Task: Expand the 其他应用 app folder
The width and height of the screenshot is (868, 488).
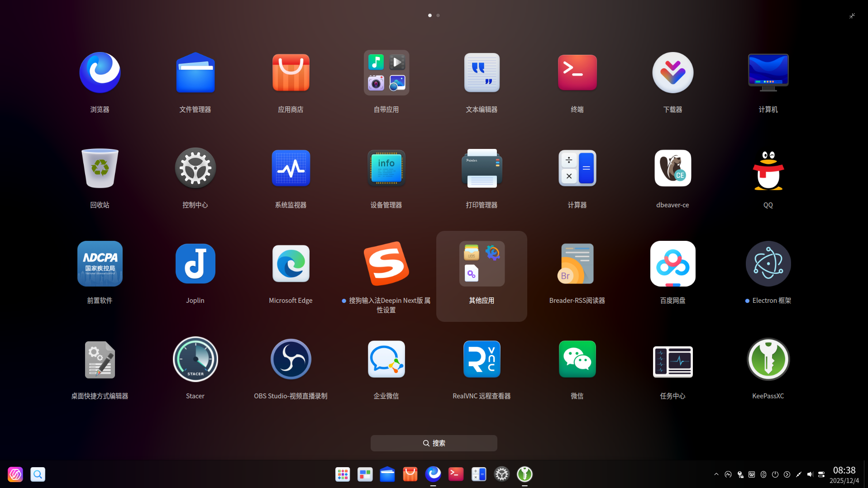Action: (x=482, y=264)
